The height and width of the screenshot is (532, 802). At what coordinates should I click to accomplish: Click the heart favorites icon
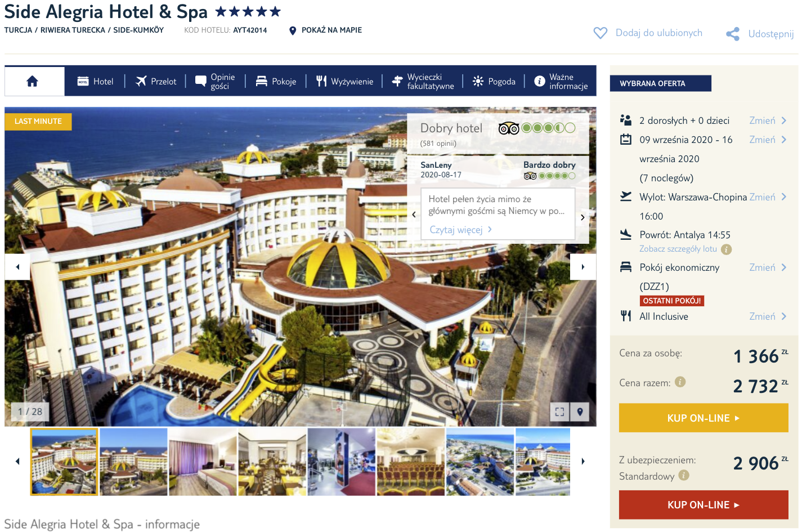601,33
